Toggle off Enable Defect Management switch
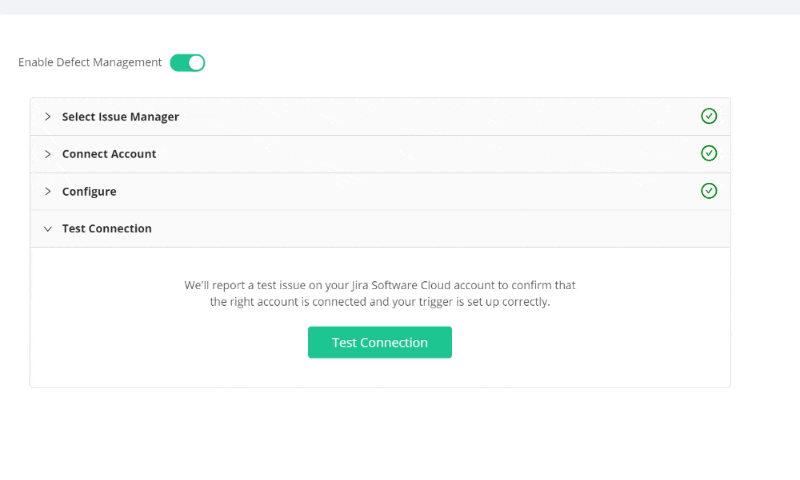Viewport: 800px width, 480px height. pyautogui.click(x=187, y=63)
